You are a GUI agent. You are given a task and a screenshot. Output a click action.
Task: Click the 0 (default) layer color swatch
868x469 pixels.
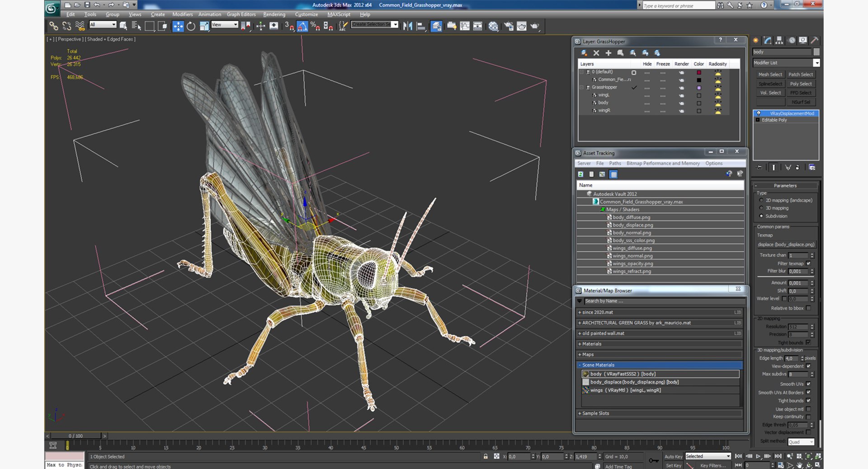click(699, 72)
